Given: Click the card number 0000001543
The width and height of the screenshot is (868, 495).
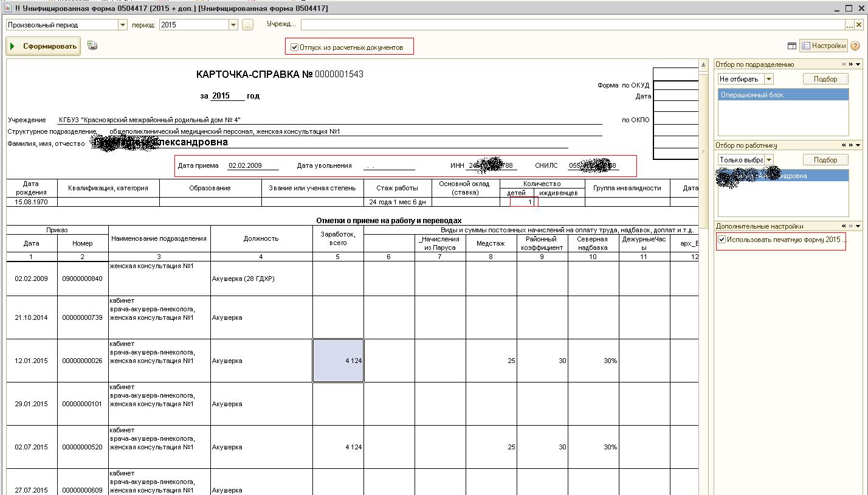Looking at the screenshot, I should coord(339,74).
